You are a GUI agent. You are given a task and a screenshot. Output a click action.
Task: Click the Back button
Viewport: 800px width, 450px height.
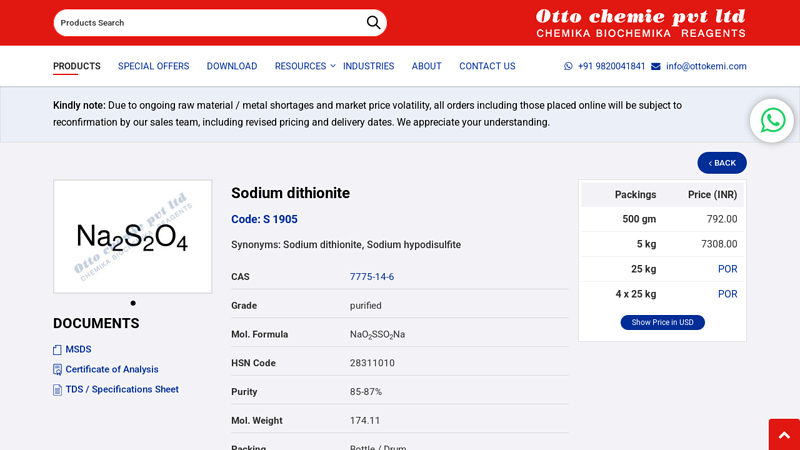coord(722,163)
